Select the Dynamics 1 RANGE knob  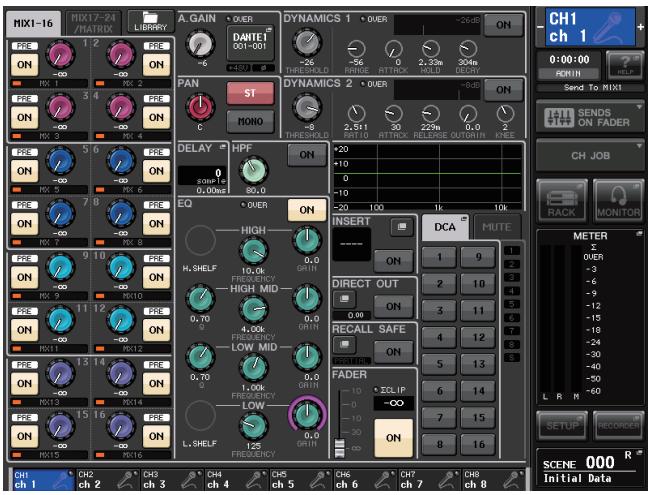point(356,49)
